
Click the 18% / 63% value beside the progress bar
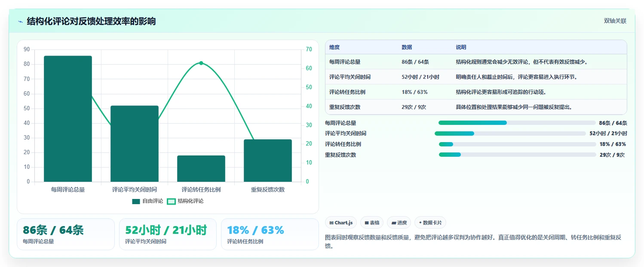(613, 144)
